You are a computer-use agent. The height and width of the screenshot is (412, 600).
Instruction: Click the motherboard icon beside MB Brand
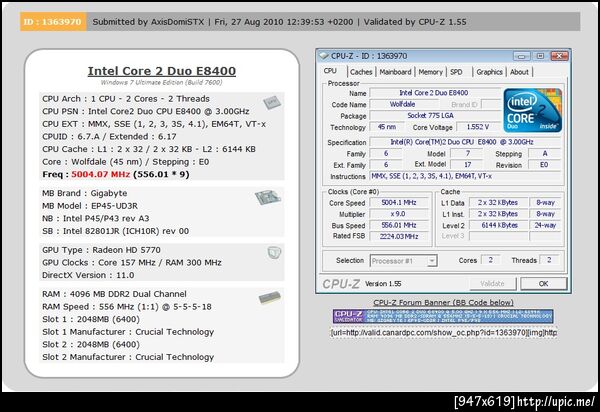pos(268,197)
